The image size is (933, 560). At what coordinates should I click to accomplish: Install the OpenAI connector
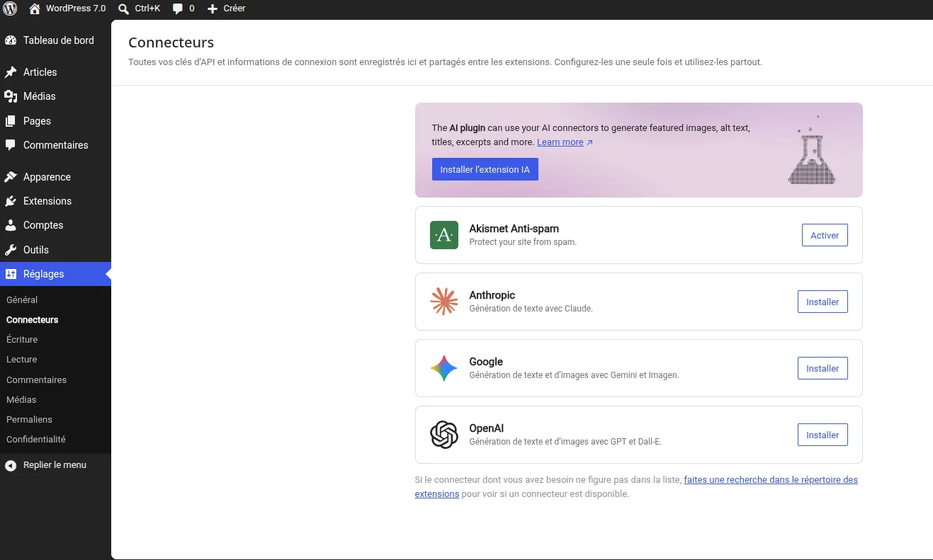pyautogui.click(x=822, y=435)
